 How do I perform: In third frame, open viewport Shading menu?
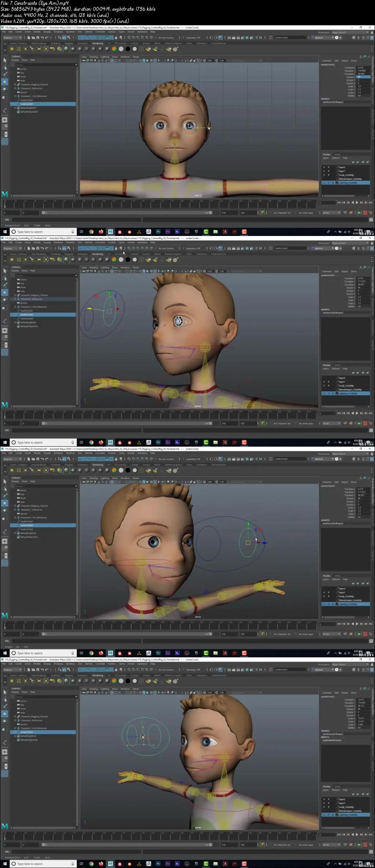coord(94,478)
